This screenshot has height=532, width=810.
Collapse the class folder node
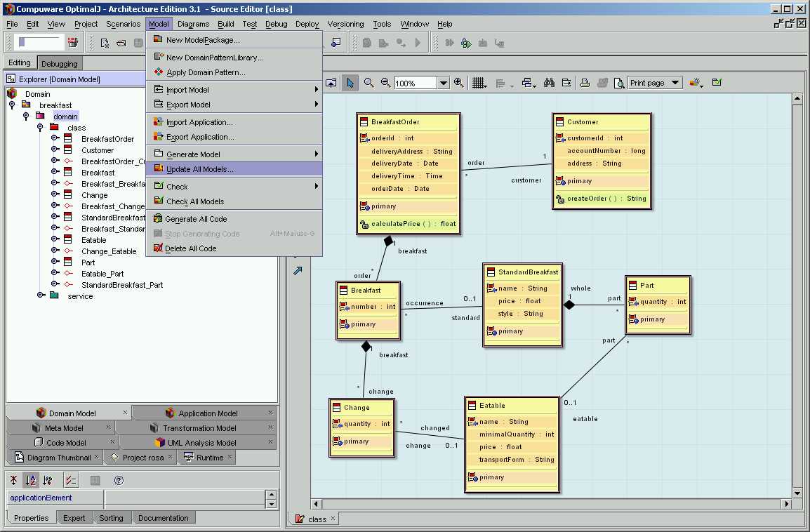pyautogui.click(x=40, y=128)
